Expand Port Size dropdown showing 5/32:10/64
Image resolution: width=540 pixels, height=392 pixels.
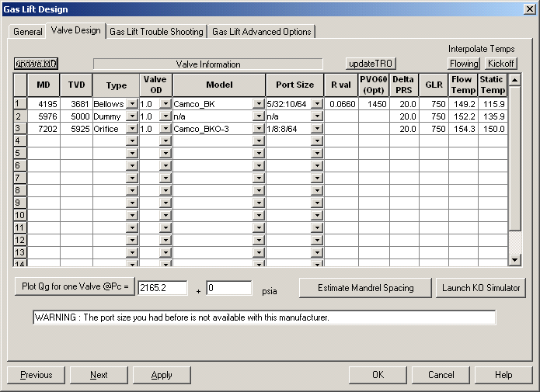click(x=316, y=103)
